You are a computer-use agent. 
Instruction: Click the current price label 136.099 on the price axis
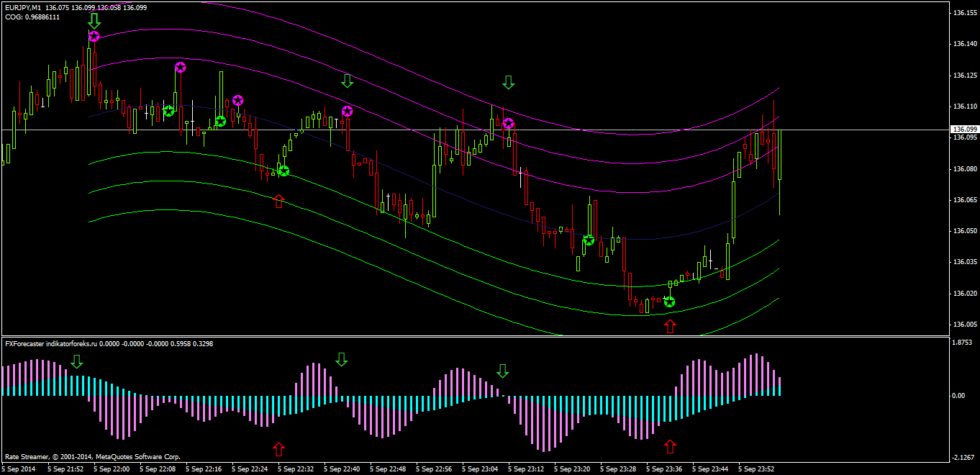click(x=963, y=130)
